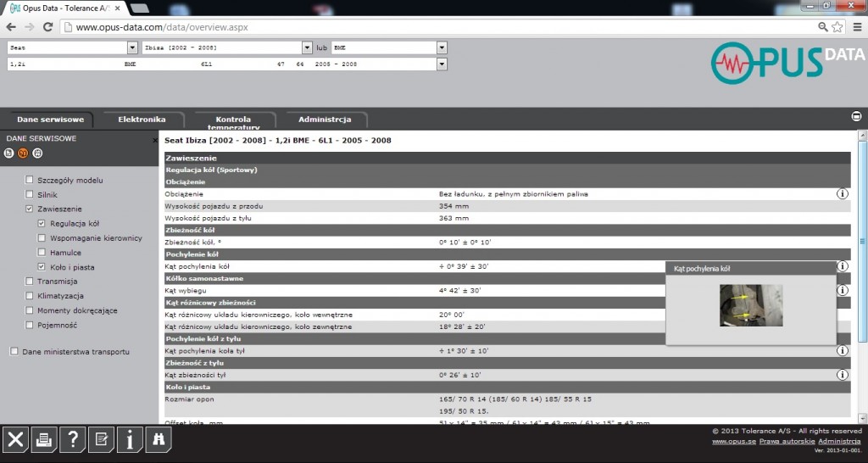Image resolution: width=868 pixels, height=463 pixels.
Task: Click the close X button in bottom toolbar
Action: tap(15, 440)
